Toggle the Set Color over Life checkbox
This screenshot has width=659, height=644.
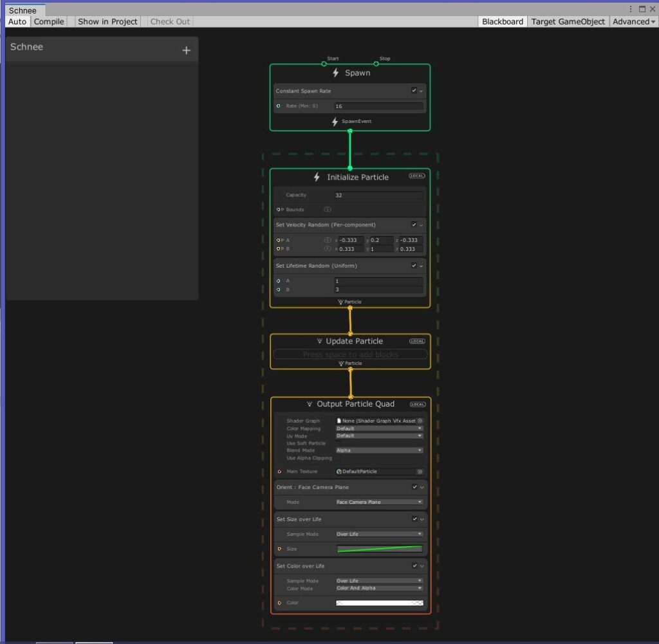pos(414,566)
